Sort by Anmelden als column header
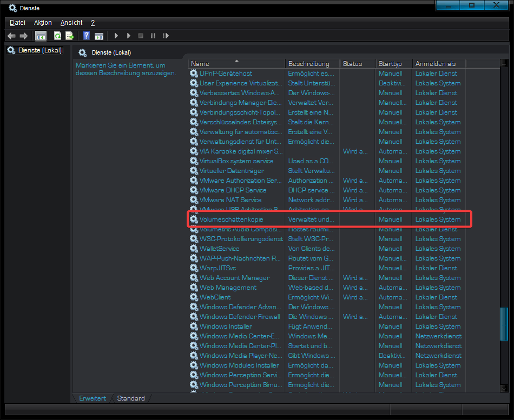This screenshot has width=514, height=420. (x=439, y=64)
